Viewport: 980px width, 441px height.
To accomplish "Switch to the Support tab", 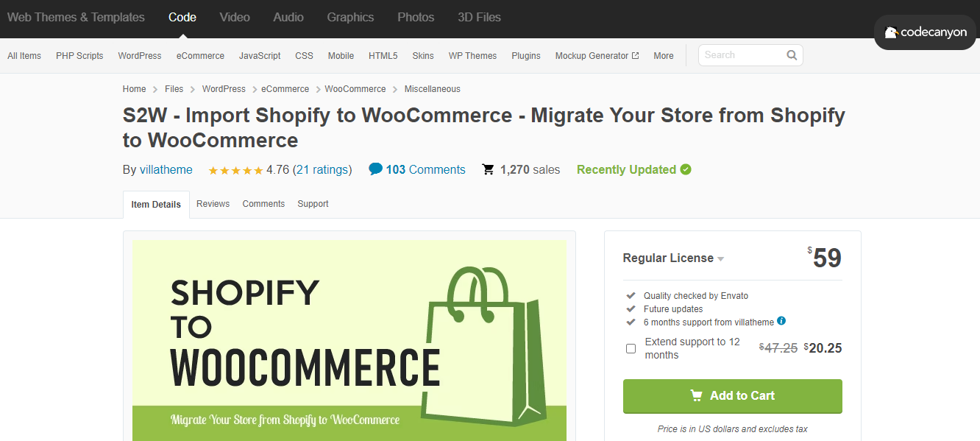I will (313, 204).
